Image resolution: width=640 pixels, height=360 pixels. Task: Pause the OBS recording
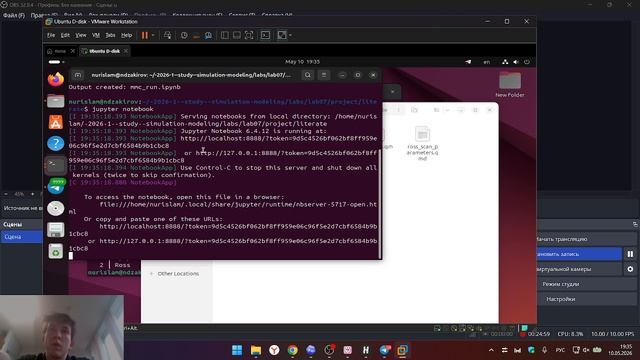point(630,254)
